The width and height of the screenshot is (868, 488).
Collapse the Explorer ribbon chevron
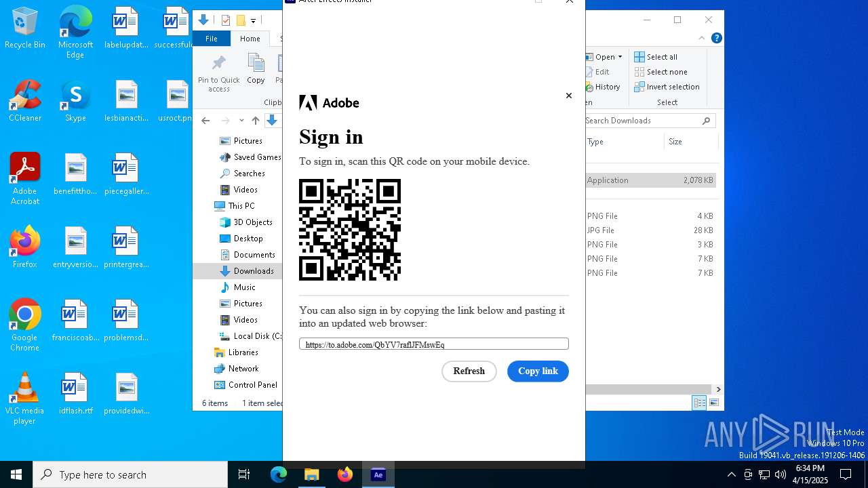click(x=702, y=38)
